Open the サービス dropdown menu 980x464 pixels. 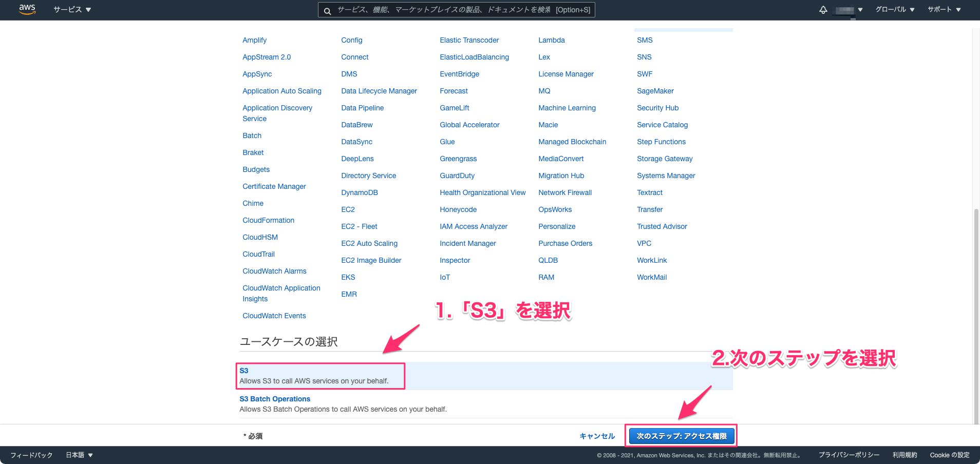click(x=72, y=10)
